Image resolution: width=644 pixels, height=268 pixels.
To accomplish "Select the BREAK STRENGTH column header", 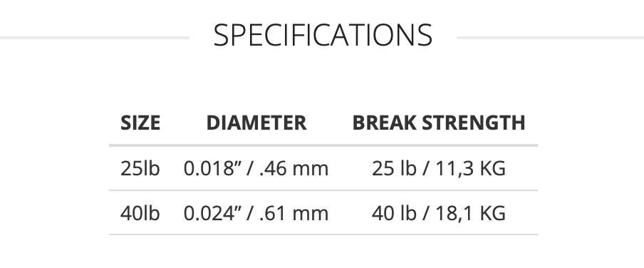I will (x=439, y=123).
